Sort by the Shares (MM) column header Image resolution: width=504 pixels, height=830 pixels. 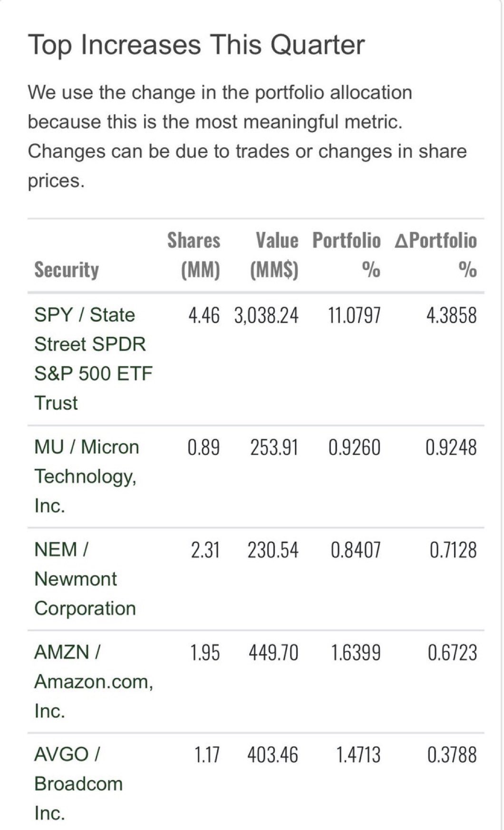point(194,255)
